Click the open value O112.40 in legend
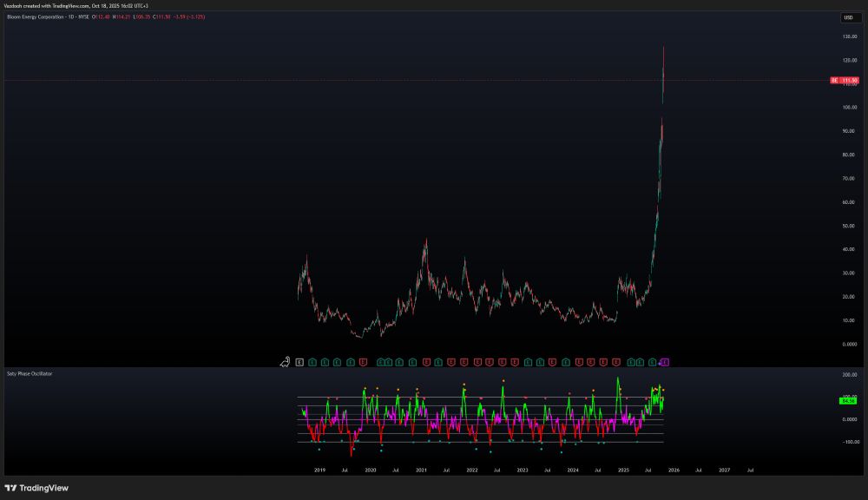 tap(102, 17)
